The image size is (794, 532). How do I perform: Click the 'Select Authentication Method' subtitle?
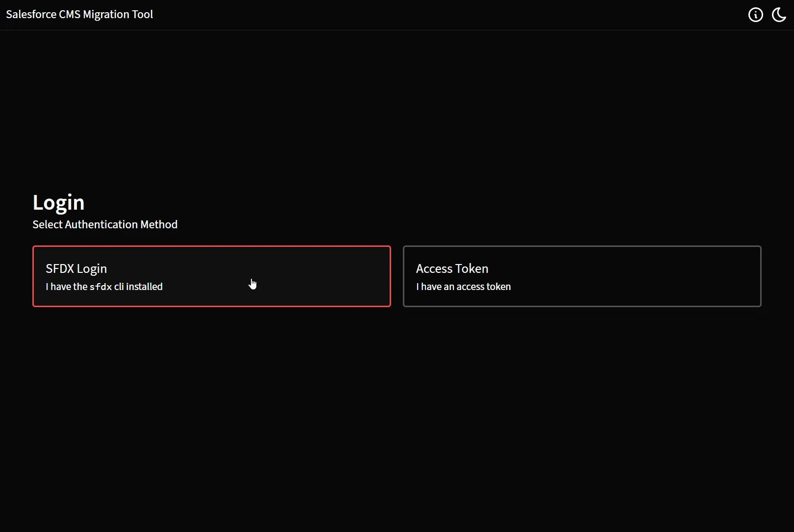click(104, 224)
